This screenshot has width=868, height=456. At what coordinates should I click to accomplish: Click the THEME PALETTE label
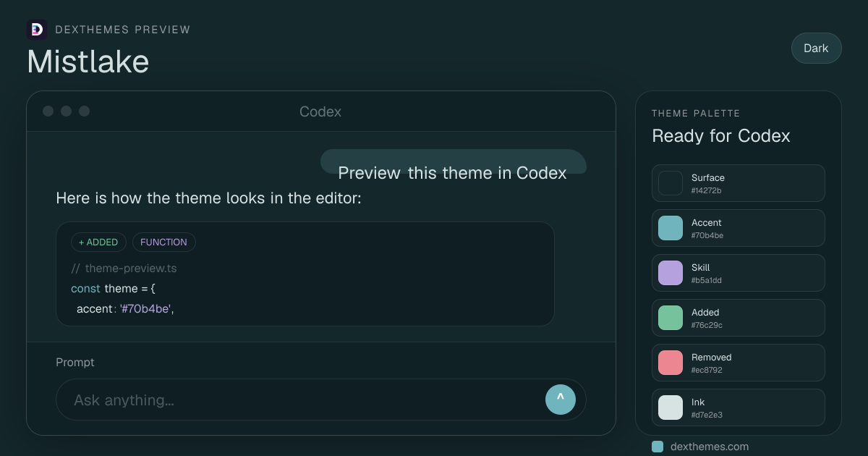696,114
